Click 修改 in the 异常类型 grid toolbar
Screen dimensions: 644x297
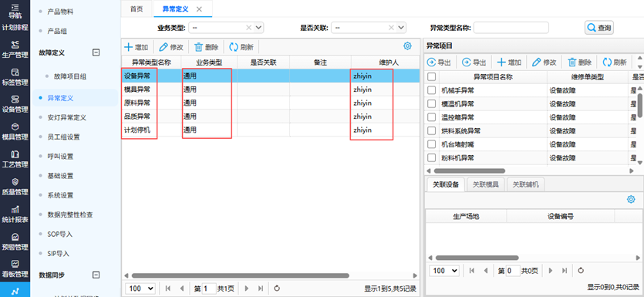(x=171, y=47)
